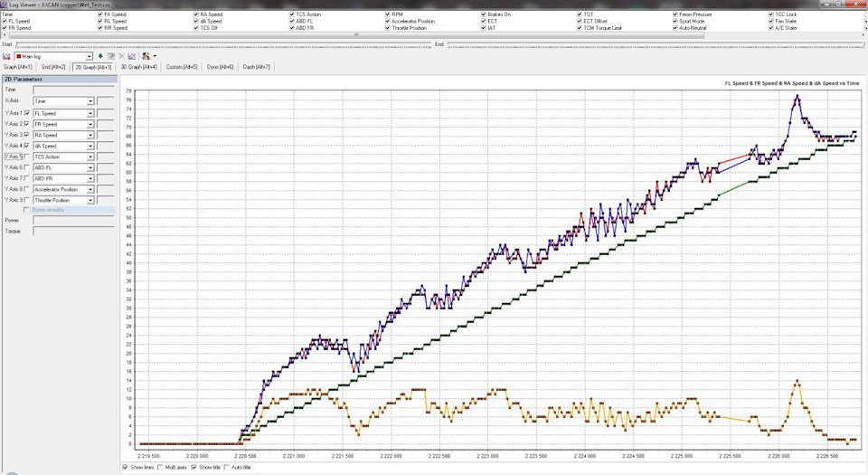
Task: Click the edit log properties icon
Action: [x=110, y=56]
